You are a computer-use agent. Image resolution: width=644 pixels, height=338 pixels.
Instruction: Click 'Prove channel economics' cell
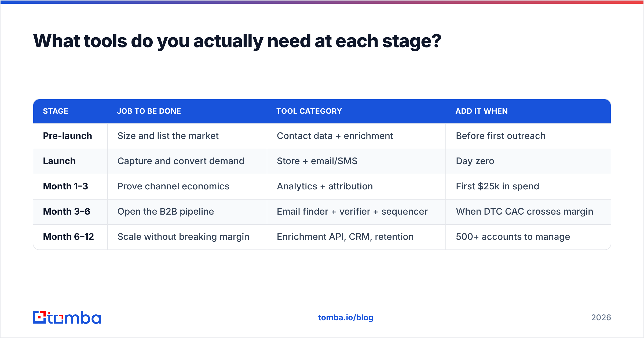pyautogui.click(x=187, y=186)
